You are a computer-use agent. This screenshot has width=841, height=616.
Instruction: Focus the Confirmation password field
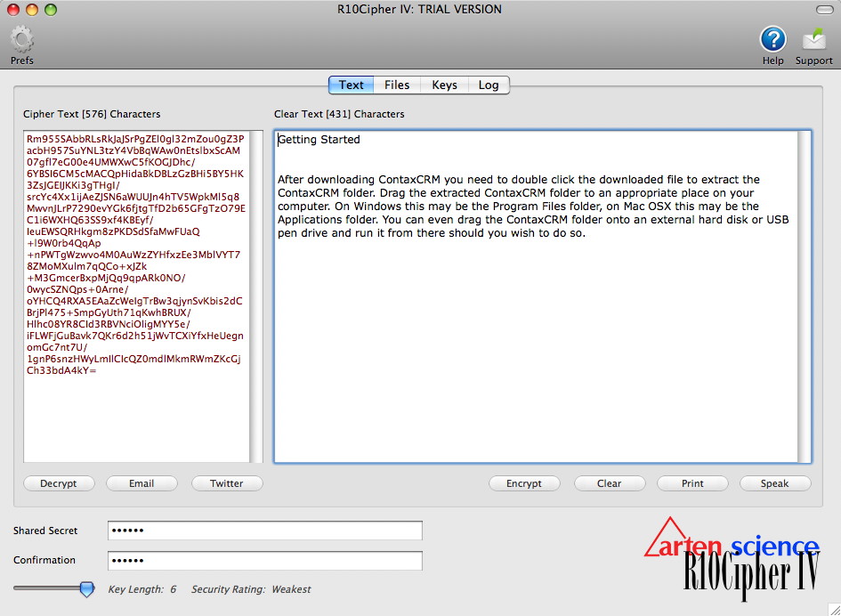[x=265, y=561]
